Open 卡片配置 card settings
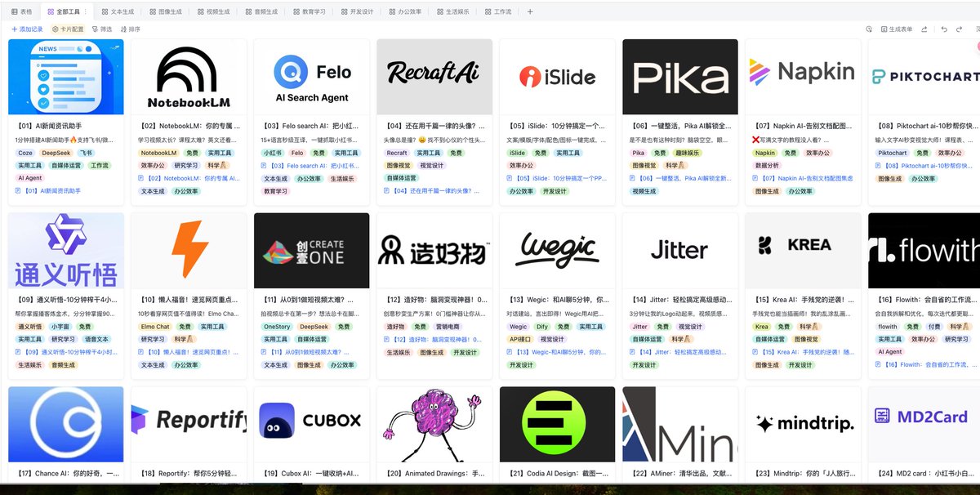This screenshot has height=495, width=980. pyautogui.click(x=68, y=29)
